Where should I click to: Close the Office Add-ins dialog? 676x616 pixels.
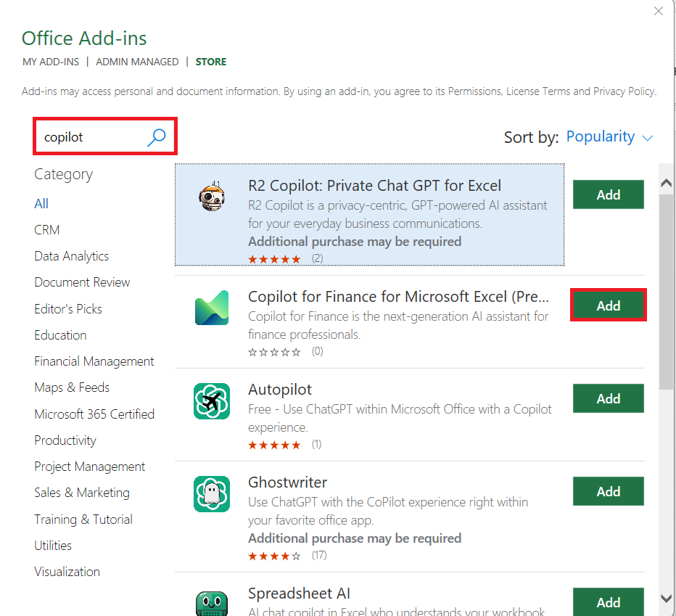coord(659,11)
